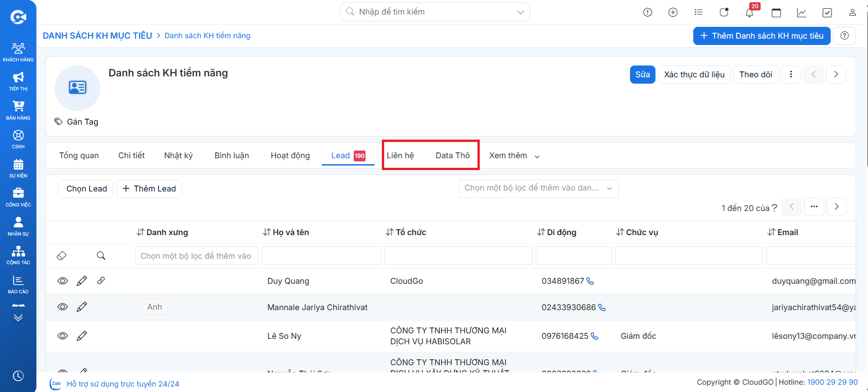Screen dimensions: 868x392
Task: Click the Sửa edit button
Action: coord(643,75)
